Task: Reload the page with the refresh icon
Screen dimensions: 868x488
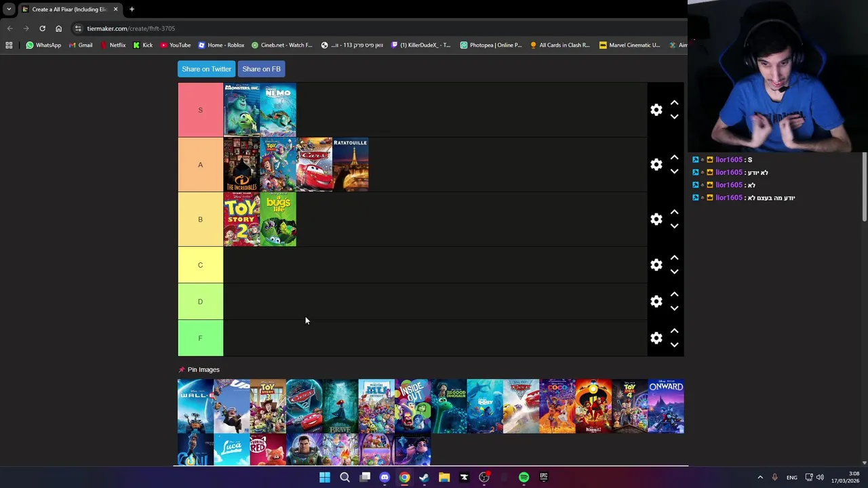Action: (x=42, y=28)
